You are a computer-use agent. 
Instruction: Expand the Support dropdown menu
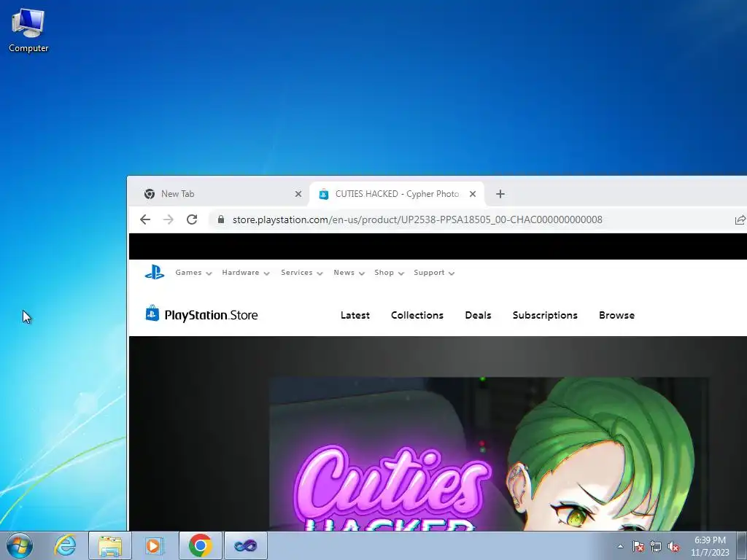(x=434, y=273)
